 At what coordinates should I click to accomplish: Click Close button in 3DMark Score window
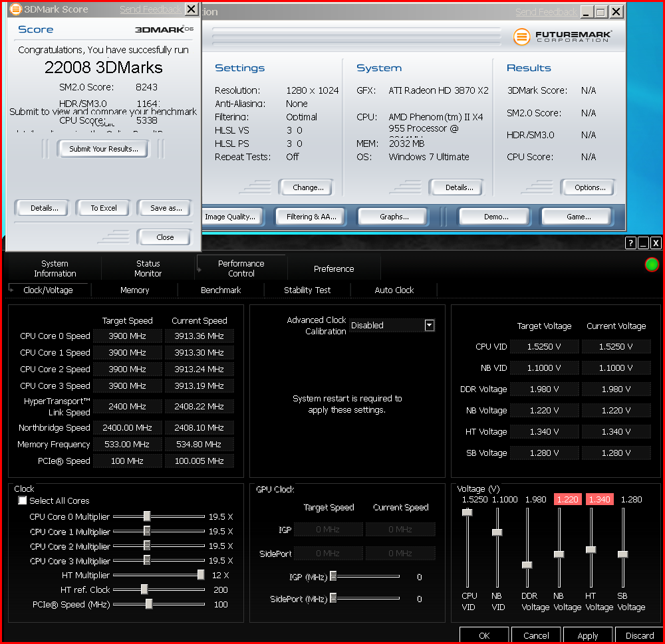165,237
